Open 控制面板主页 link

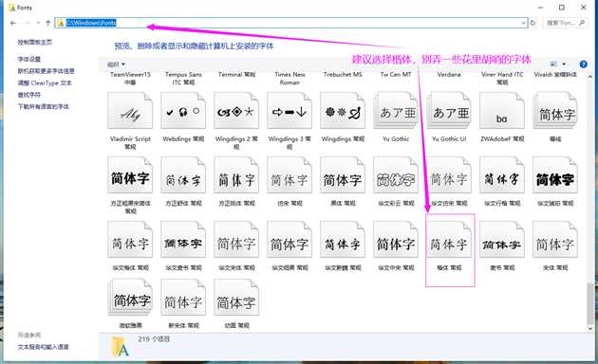coord(35,43)
